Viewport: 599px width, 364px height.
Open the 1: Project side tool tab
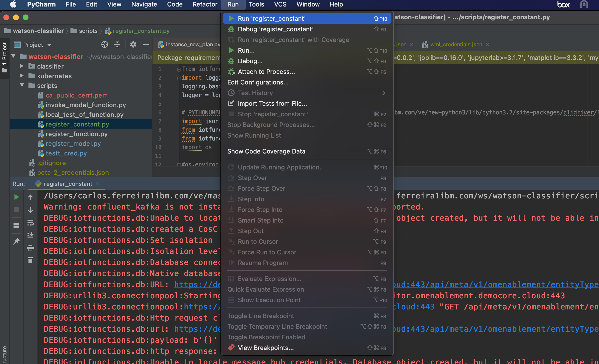(x=5, y=57)
